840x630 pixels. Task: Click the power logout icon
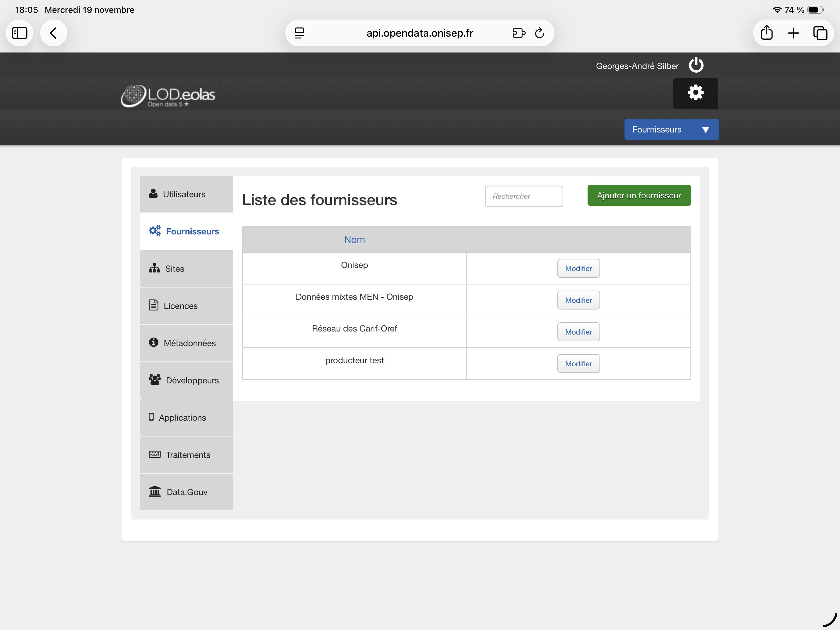pos(696,65)
